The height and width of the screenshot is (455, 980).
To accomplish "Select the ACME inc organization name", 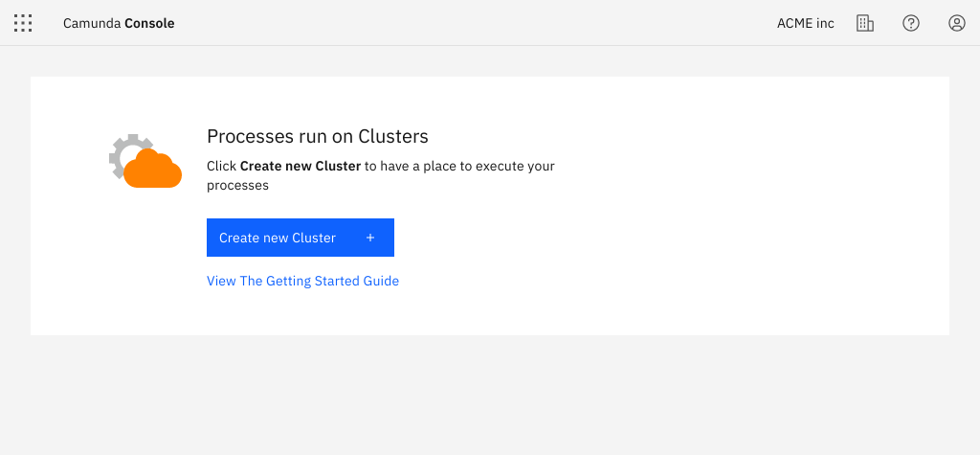I will pos(805,23).
